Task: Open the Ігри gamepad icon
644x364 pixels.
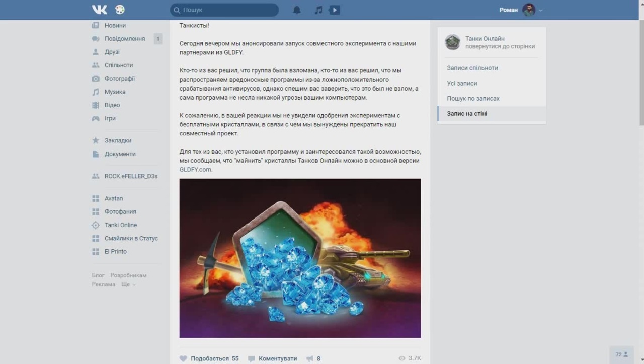Action: 96,119
